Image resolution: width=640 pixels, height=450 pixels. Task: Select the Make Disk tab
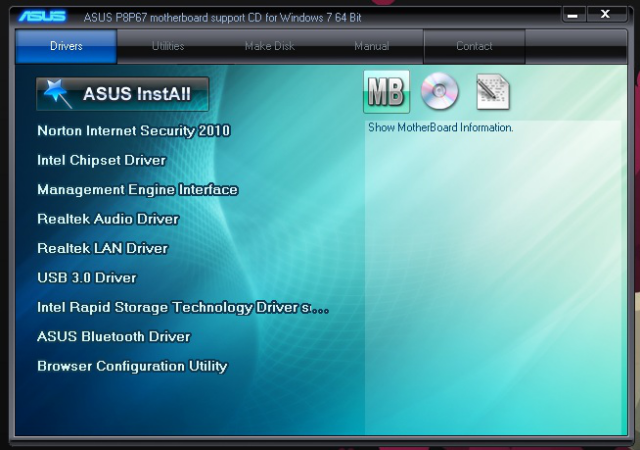[x=270, y=46]
